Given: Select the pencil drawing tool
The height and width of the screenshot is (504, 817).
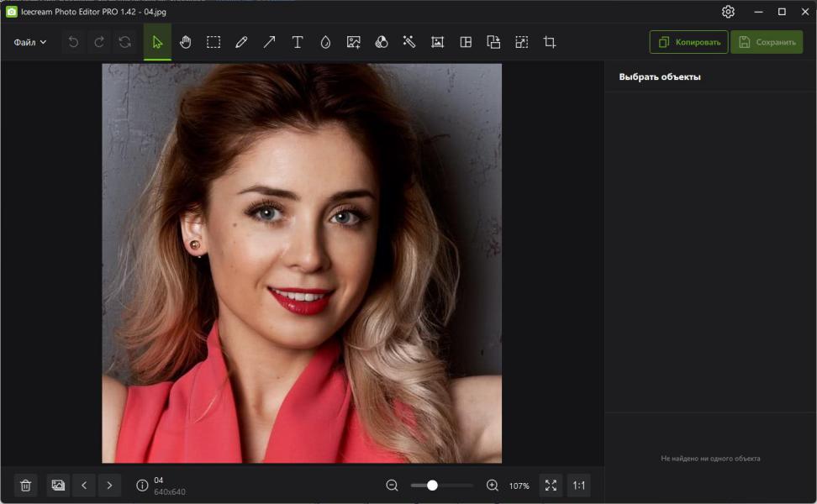Looking at the screenshot, I should click(241, 42).
